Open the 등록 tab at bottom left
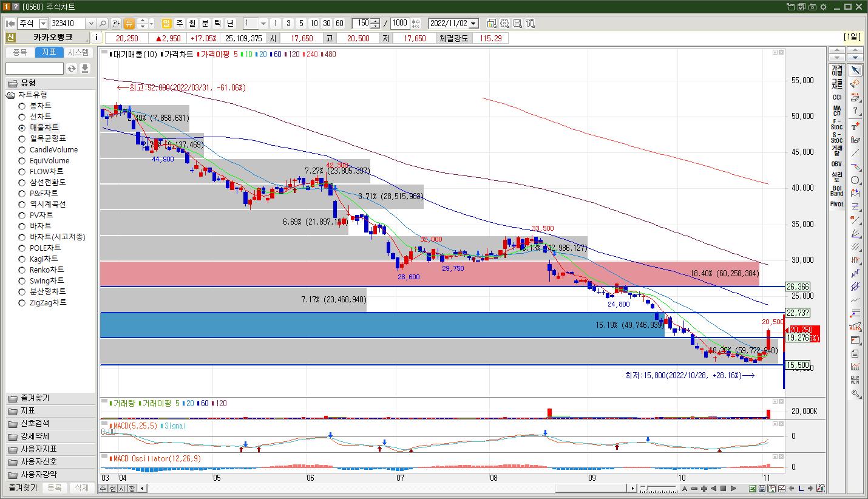The width and height of the screenshot is (868, 499). point(55,487)
